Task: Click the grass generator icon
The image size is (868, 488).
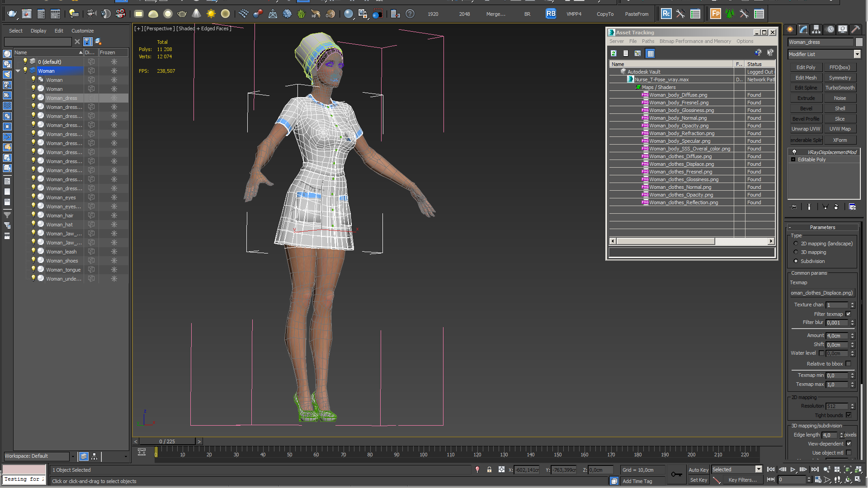Action: pos(302,14)
